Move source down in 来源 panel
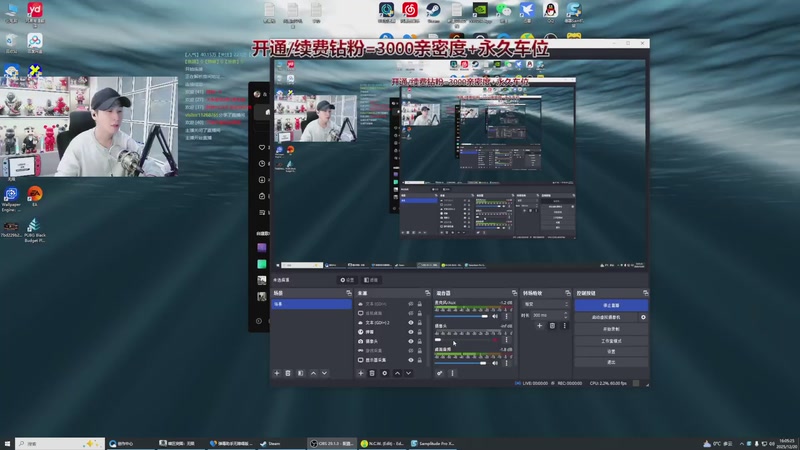This screenshot has height=450, width=800. point(409,373)
